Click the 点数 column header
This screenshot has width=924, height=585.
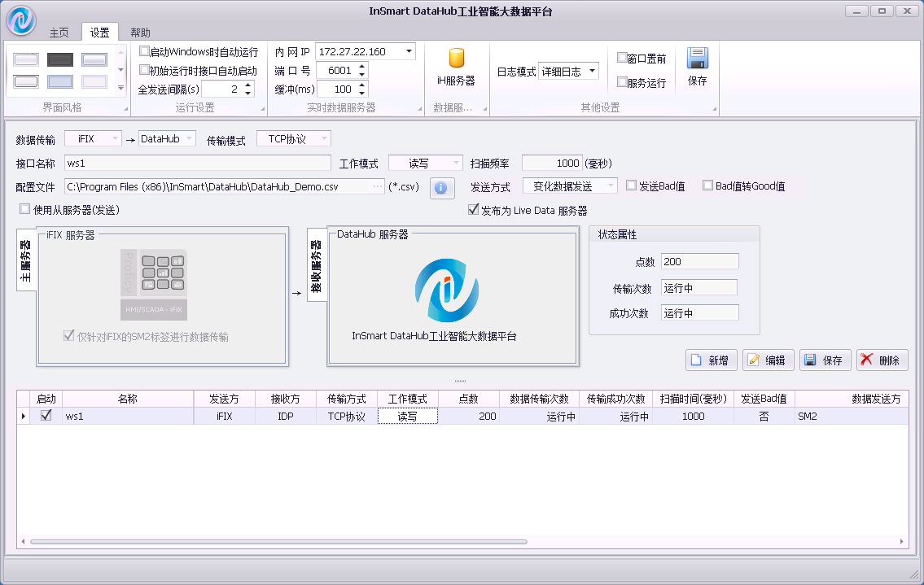click(468, 399)
